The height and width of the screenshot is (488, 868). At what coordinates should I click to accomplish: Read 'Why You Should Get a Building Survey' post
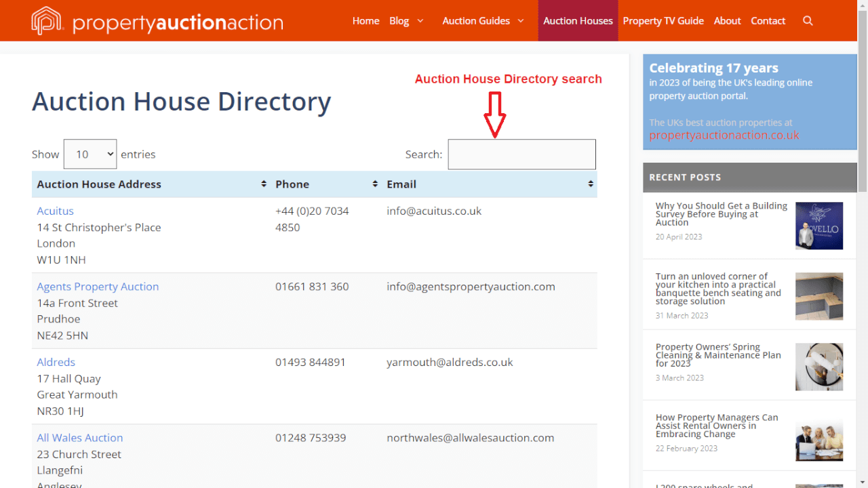coord(721,214)
